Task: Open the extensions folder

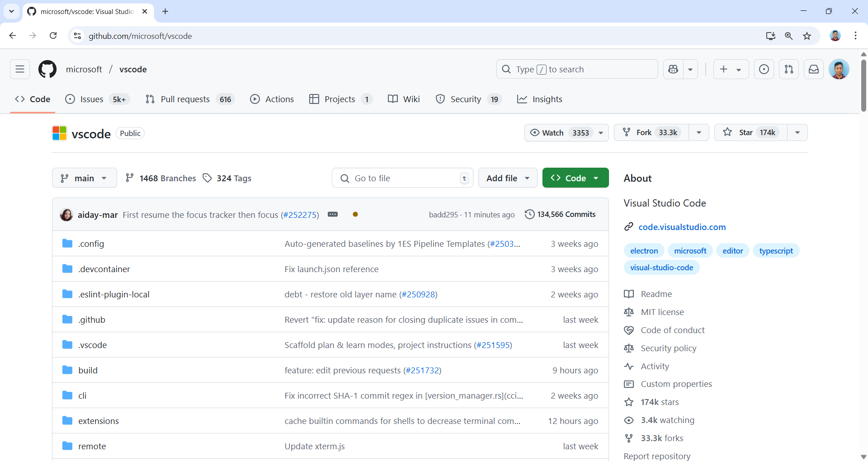Action: point(99,421)
